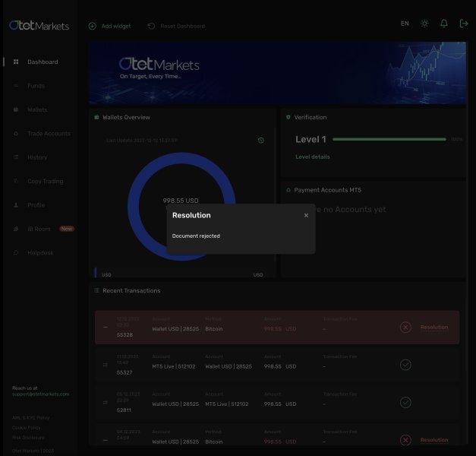Click Otet Markets logo in header
Screen dimensions: 476x456
(39, 26)
